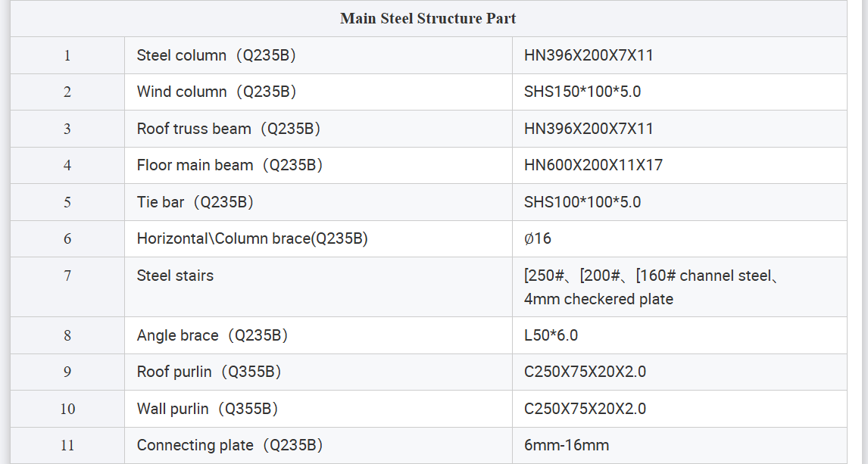868x464 pixels.
Task: Select the '6mm-16mm' thickness value
Action: pos(566,445)
